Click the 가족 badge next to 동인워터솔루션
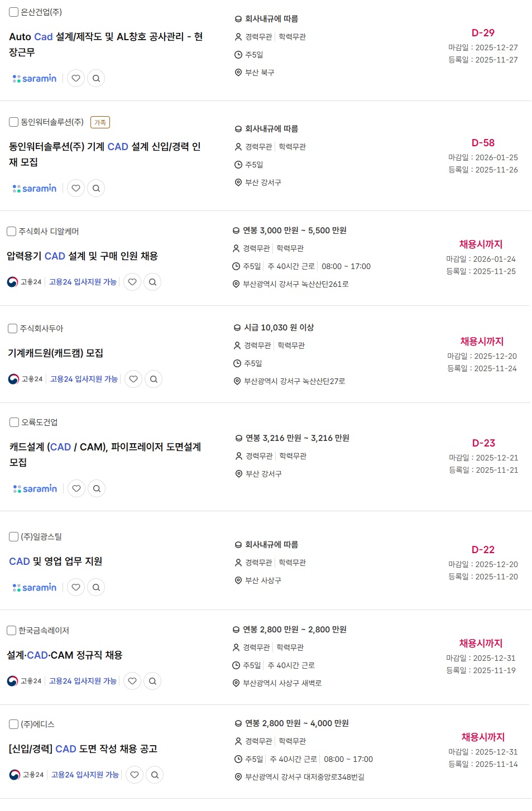This screenshot has height=811, width=532. [100, 122]
